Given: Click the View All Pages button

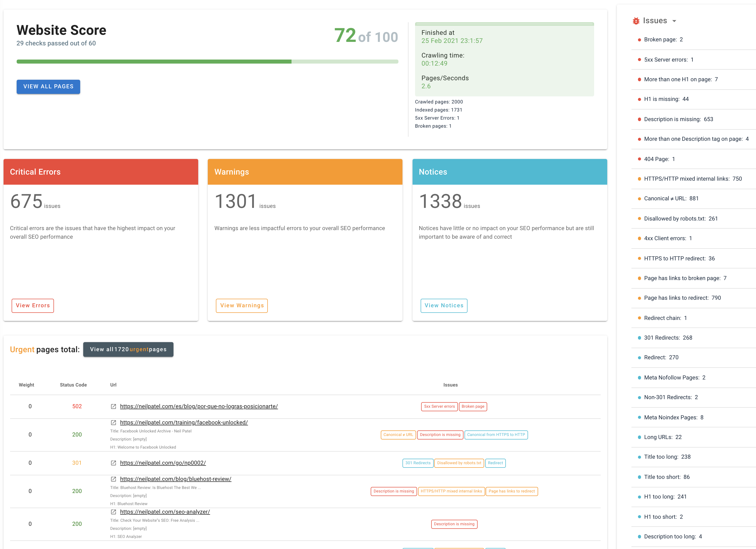Looking at the screenshot, I should tap(48, 86).
